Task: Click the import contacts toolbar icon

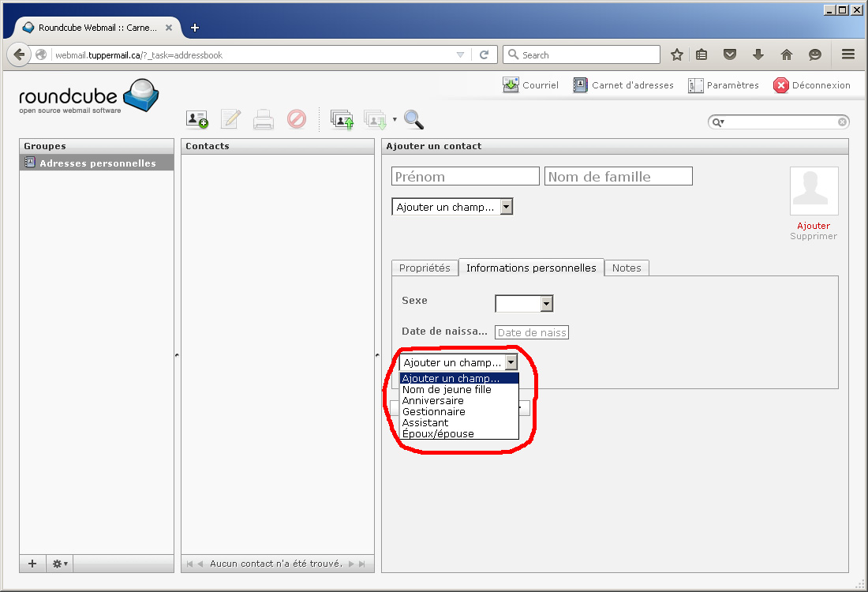Action: (342, 119)
